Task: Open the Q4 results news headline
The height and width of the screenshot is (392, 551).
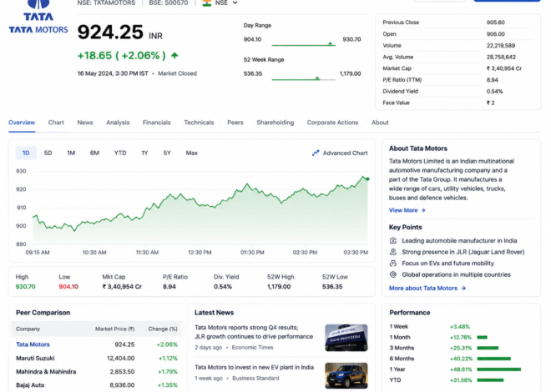Action: click(x=254, y=332)
